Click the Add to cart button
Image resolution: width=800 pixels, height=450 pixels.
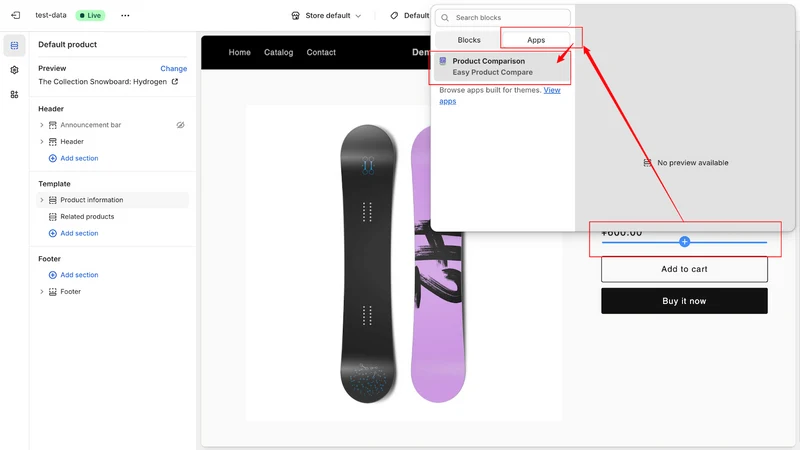(x=684, y=269)
